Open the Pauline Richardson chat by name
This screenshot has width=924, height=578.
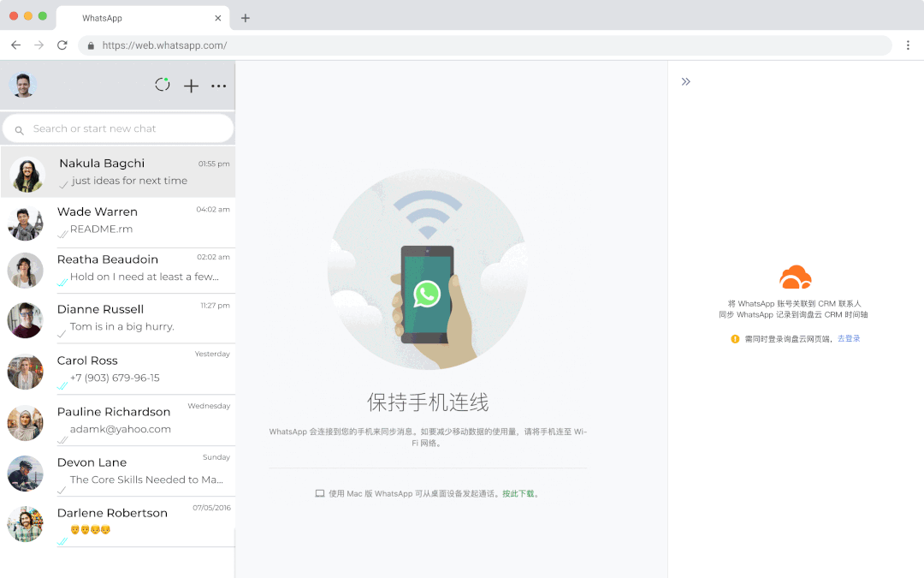pos(114,412)
